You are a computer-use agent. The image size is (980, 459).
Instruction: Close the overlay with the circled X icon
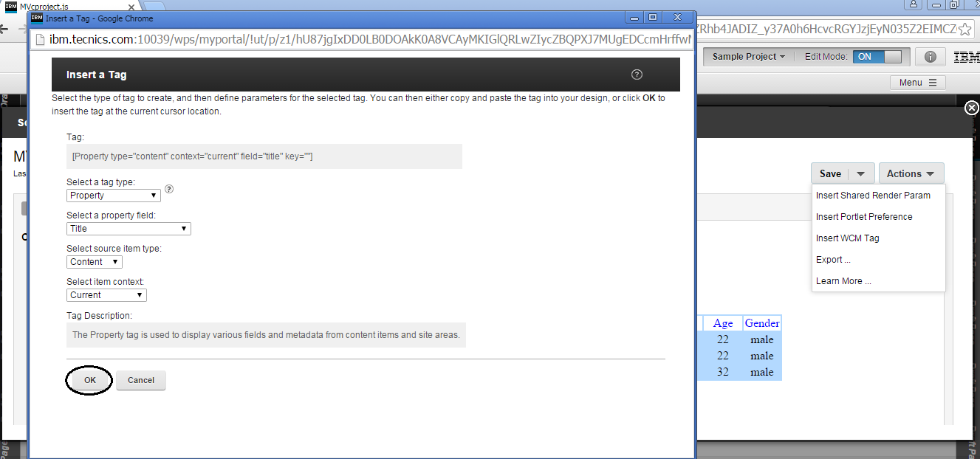[972, 108]
